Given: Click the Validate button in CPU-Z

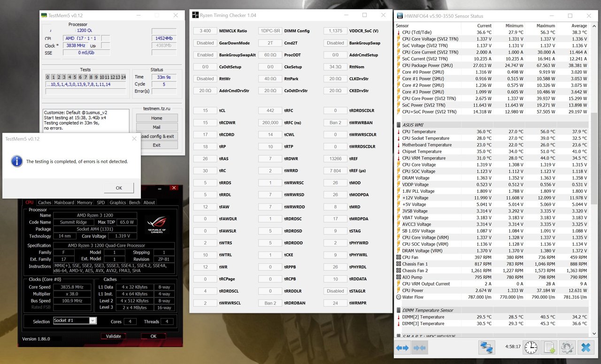Looking at the screenshot, I should [114, 336].
